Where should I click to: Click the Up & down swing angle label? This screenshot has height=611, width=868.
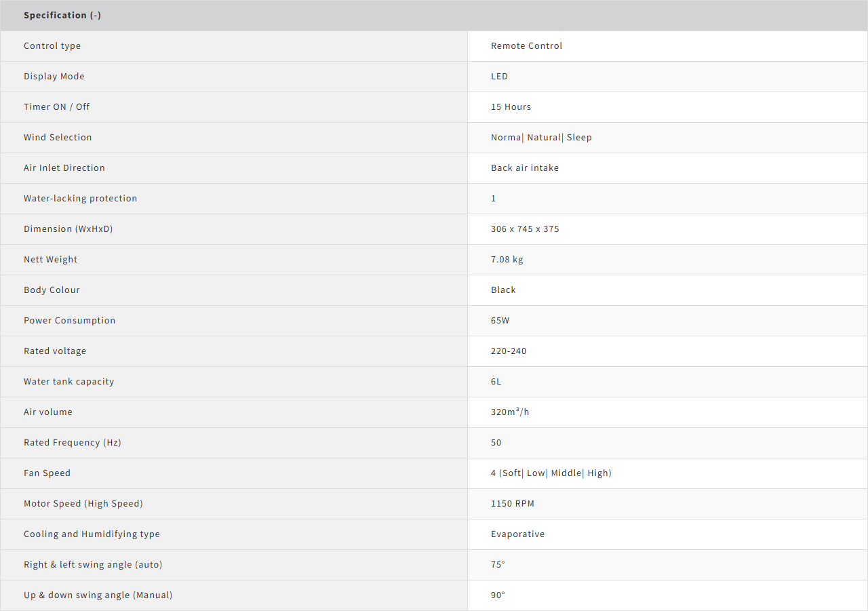[x=98, y=595]
